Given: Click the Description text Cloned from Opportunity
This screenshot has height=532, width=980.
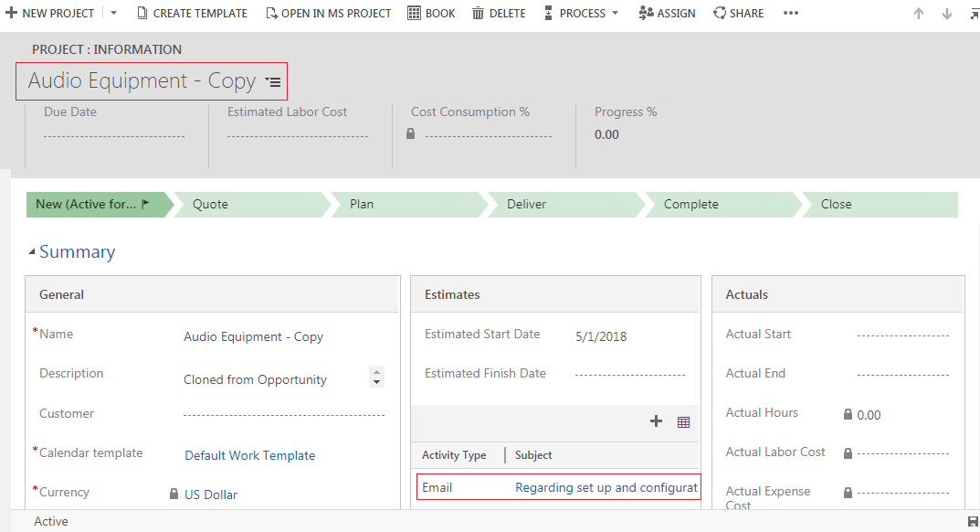Looking at the screenshot, I should 255,380.
